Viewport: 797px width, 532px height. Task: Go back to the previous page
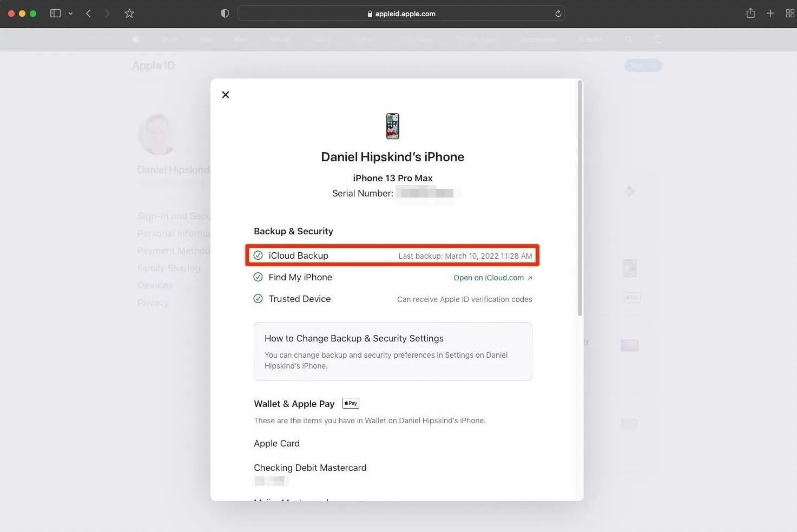click(88, 14)
